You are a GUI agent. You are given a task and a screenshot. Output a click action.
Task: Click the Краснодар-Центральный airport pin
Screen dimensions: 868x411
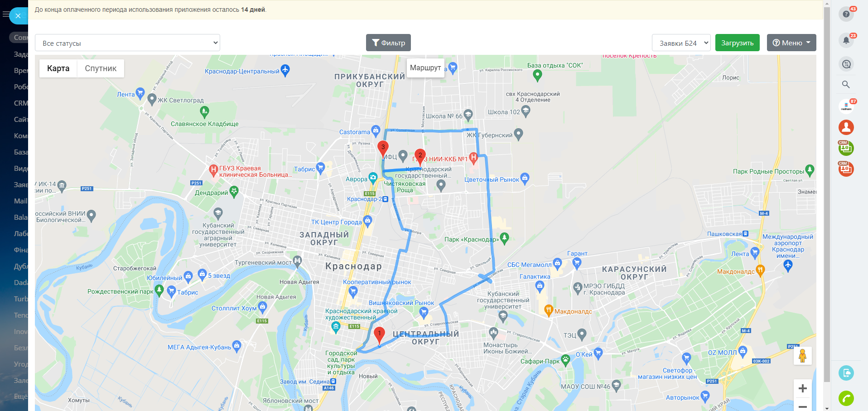point(285,70)
